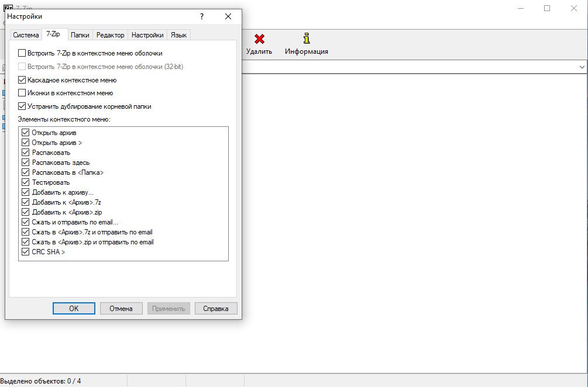Viewport: 588px width, 387px height.
Task: Select the 7-Zip tab
Action: point(53,34)
